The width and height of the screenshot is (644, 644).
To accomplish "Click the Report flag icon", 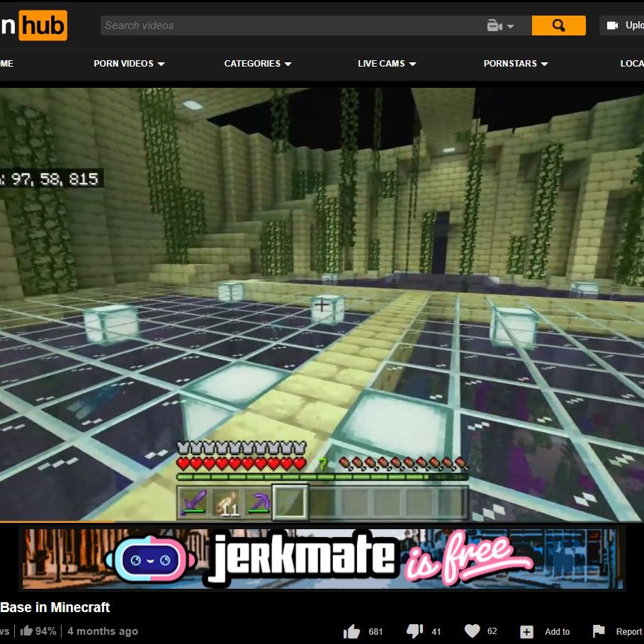I will point(599,631).
